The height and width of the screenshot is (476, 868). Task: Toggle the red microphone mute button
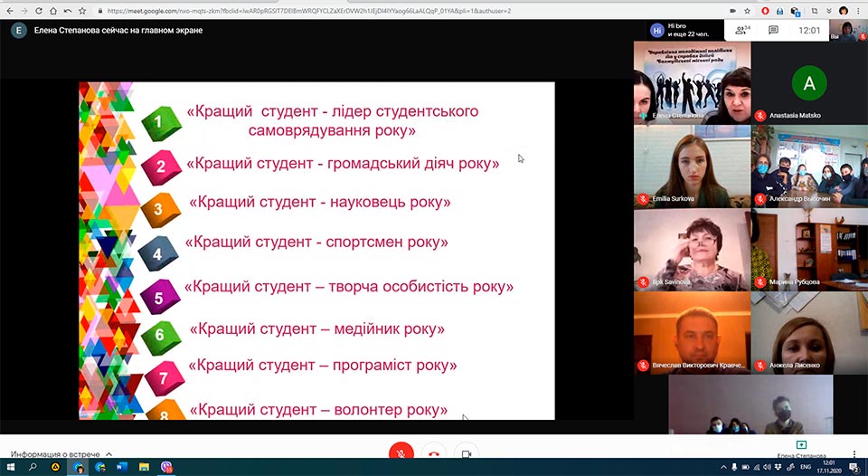pyautogui.click(x=401, y=452)
